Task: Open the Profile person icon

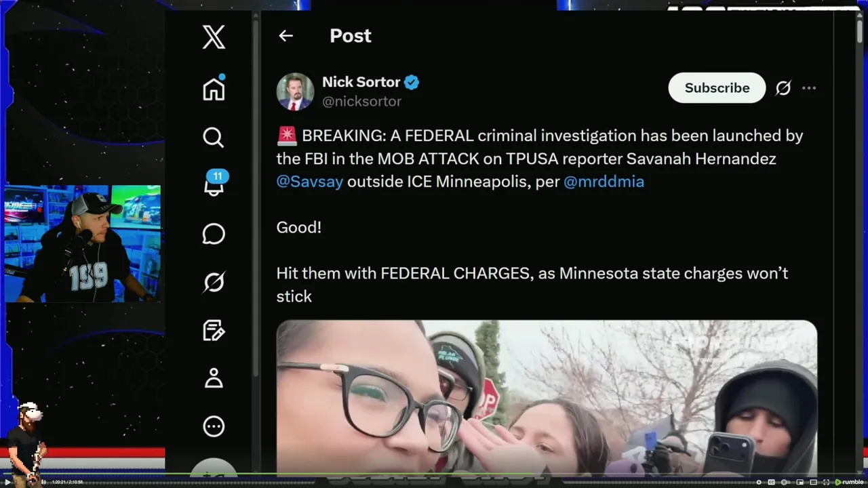Action: (214, 378)
